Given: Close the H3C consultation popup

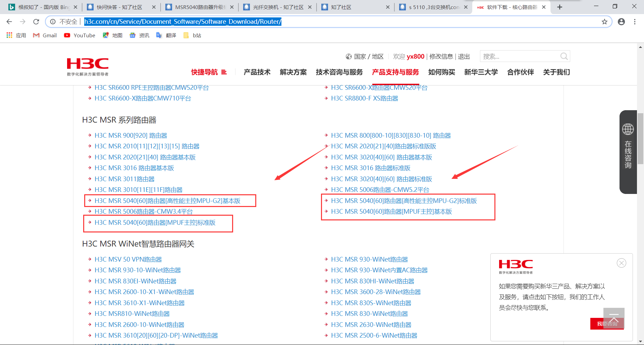Looking at the screenshot, I should pyautogui.click(x=622, y=263).
